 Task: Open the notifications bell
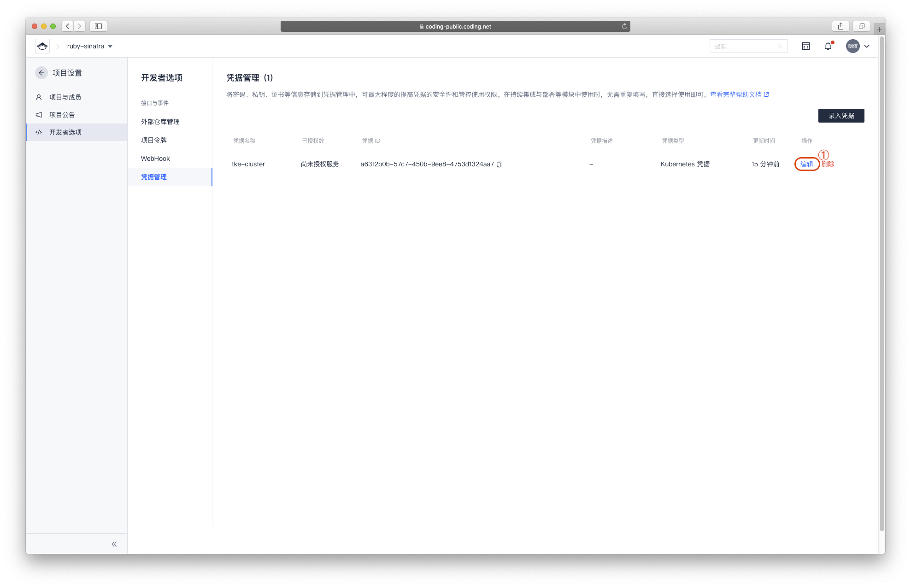[x=828, y=46]
